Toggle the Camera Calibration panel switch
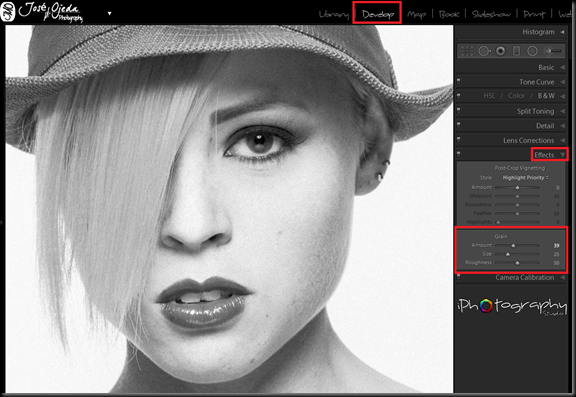 458,277
